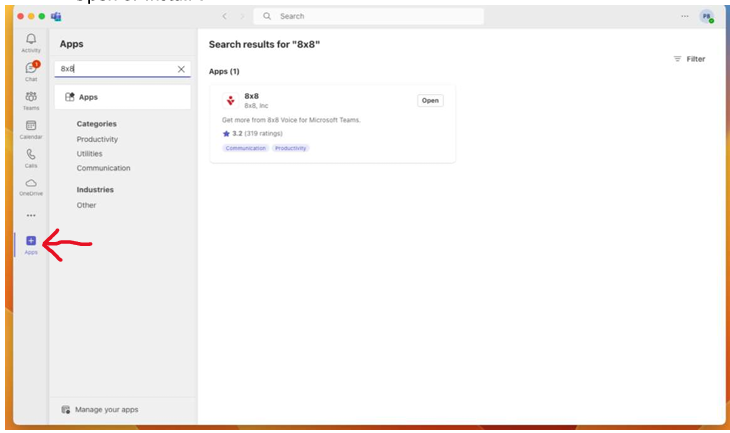Open the Filter options
Screen dimensions: 730x433
[x=689, y=59]
